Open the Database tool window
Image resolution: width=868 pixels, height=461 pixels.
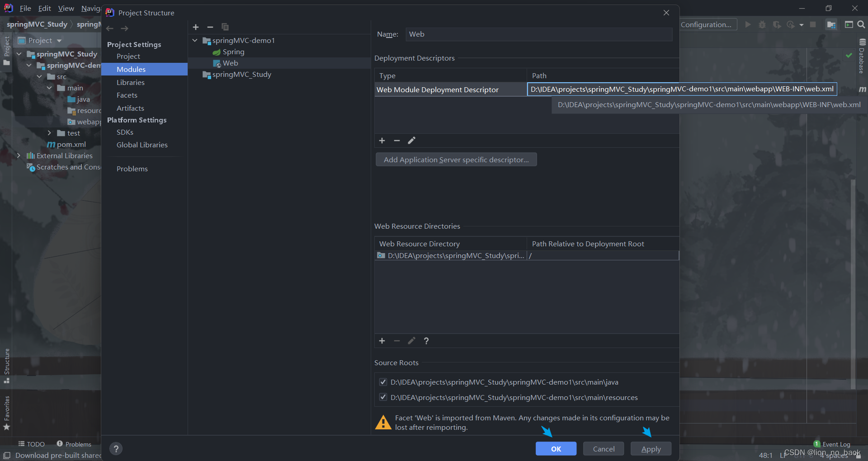tap(862, 56)
